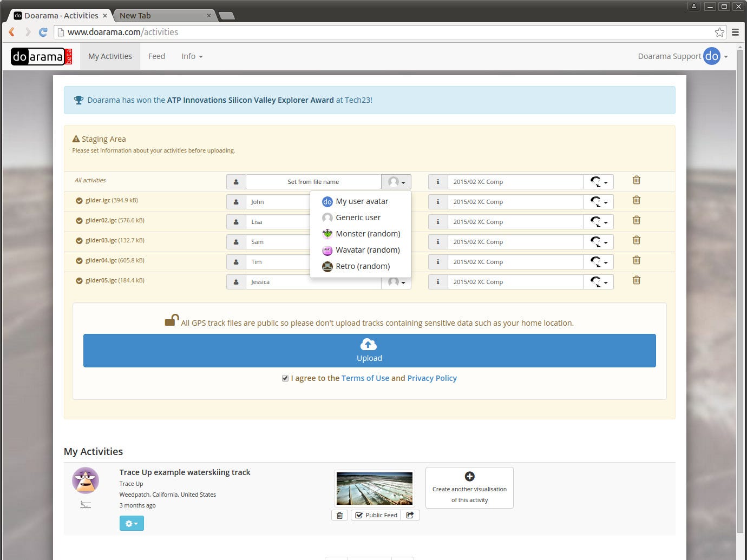Open the Doarama Support account menu

pos(683,56)
